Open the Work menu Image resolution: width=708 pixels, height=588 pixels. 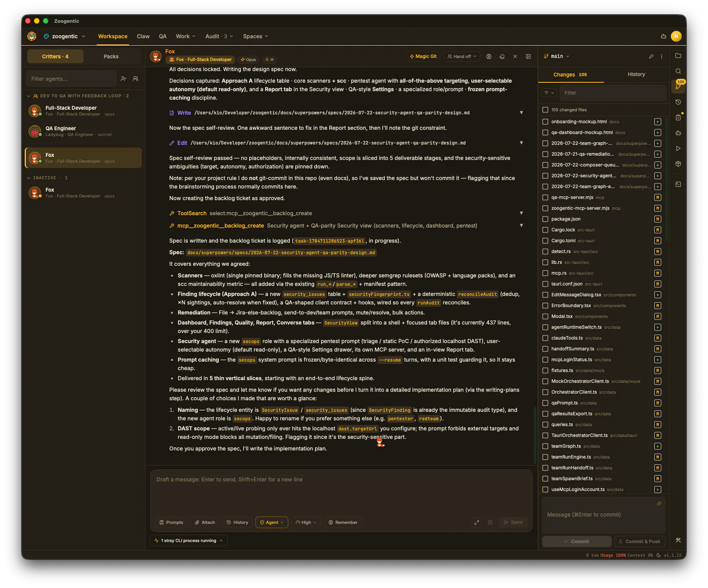[186, 36]
